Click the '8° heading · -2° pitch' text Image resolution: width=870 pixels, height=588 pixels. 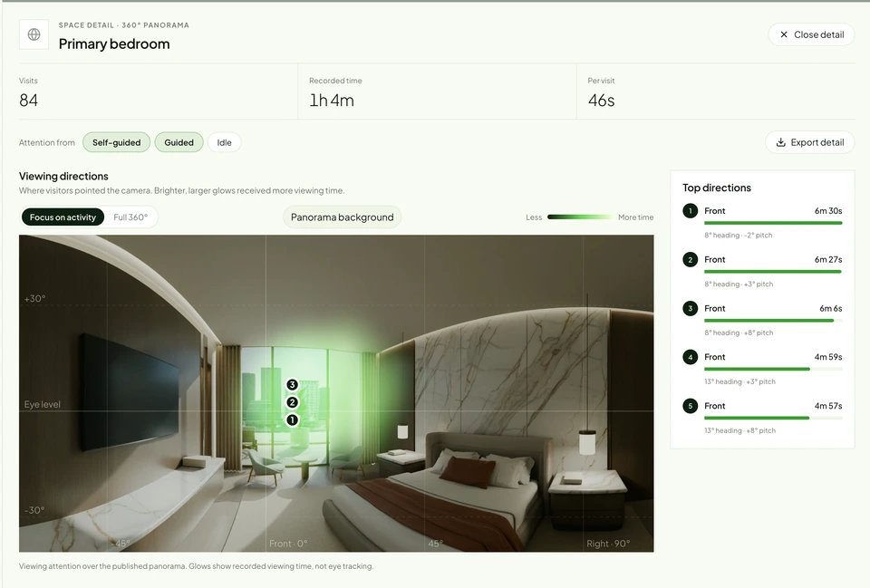click(x=738, y=236)
